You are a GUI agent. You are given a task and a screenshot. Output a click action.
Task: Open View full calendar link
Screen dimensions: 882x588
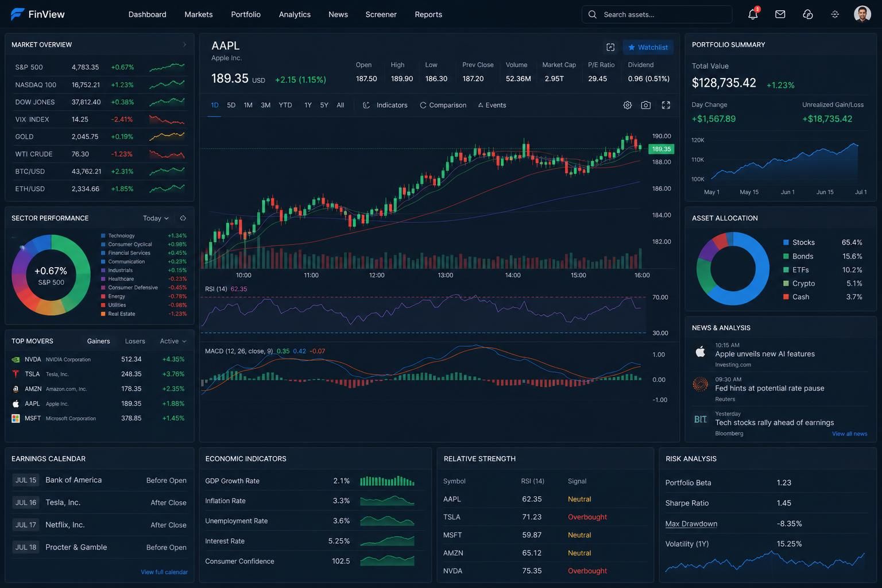tap(164, 572)
